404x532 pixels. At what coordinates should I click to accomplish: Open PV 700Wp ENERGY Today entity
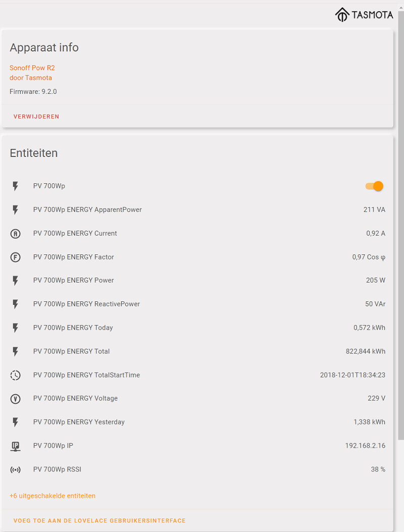pyautogui.click(x=73, y=328)
